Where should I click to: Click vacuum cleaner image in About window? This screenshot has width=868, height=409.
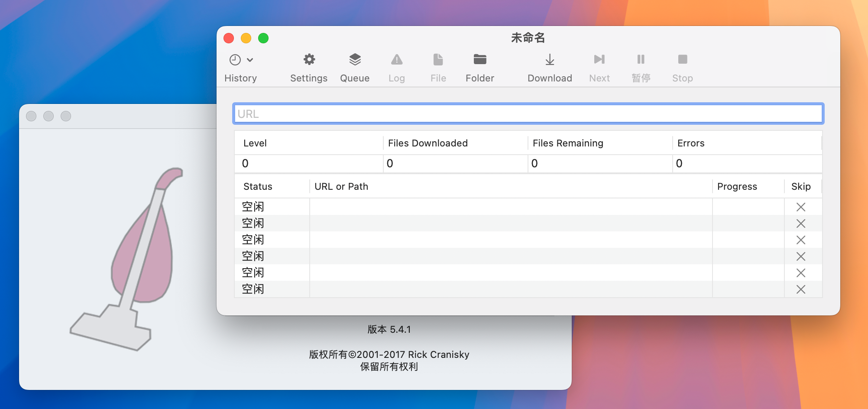pyautogui.click(x=126, y=259)
